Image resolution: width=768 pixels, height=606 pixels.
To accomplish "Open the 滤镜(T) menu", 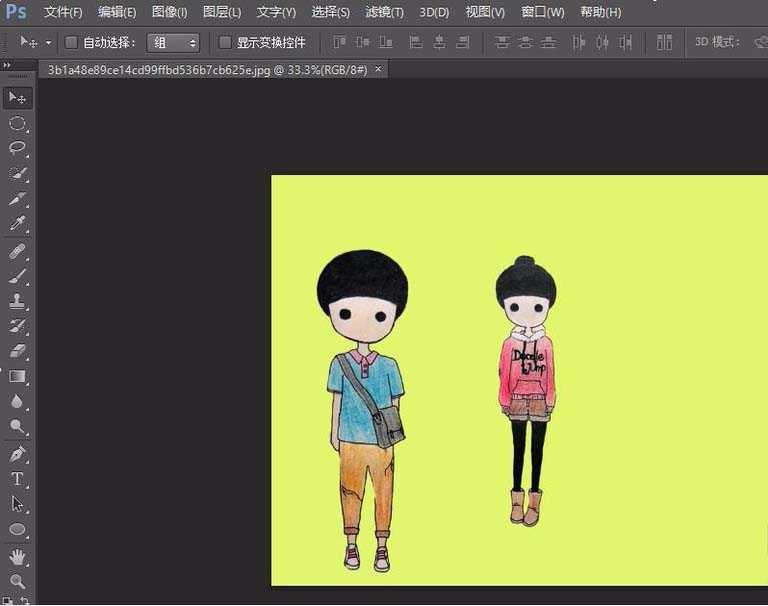I will (x=384, y=12).
